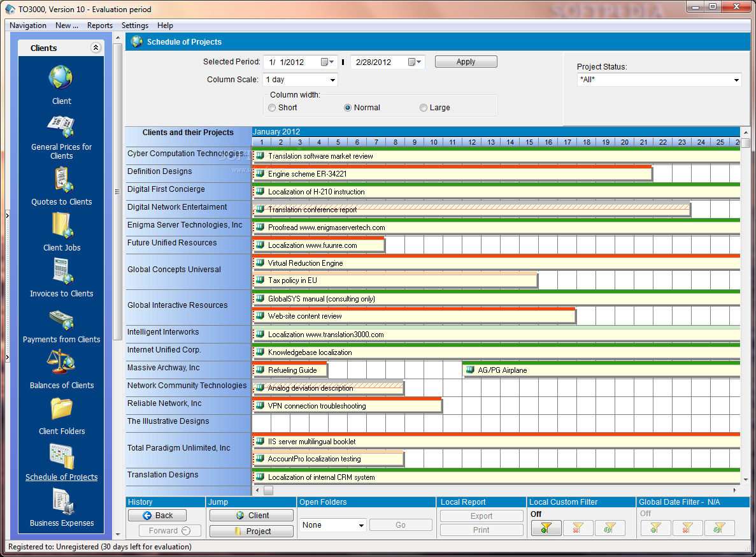
Task: Click Global Date Filter remove funnel icon
Action: [x=688, y=528]
